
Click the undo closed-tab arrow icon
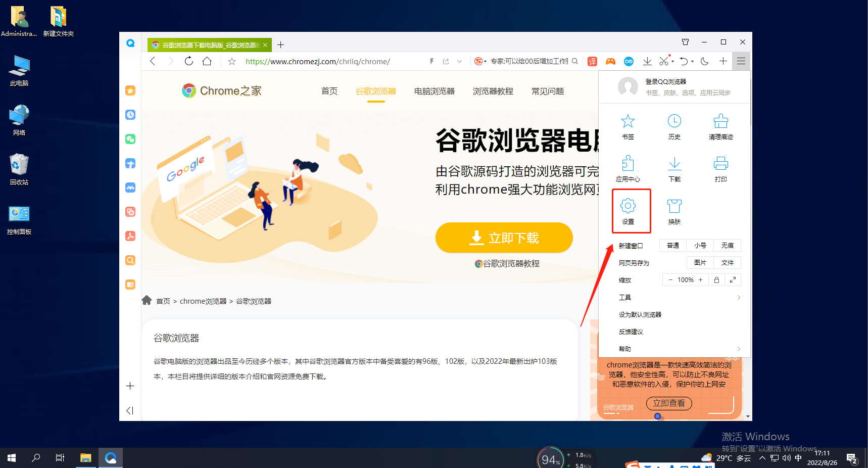[x=684, y=61]
